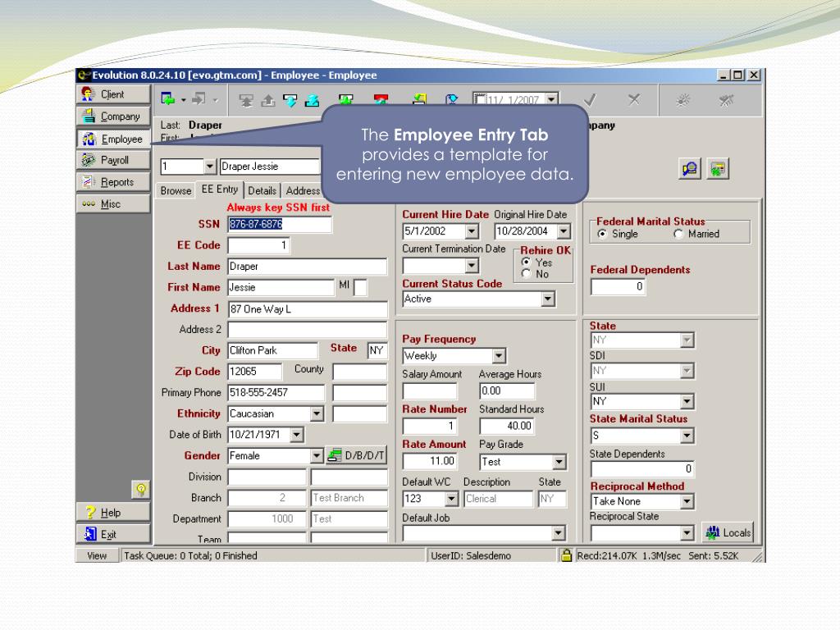Go to previous record toolbar icon
This screenshot has width=840, height=630.
[268, 100]
